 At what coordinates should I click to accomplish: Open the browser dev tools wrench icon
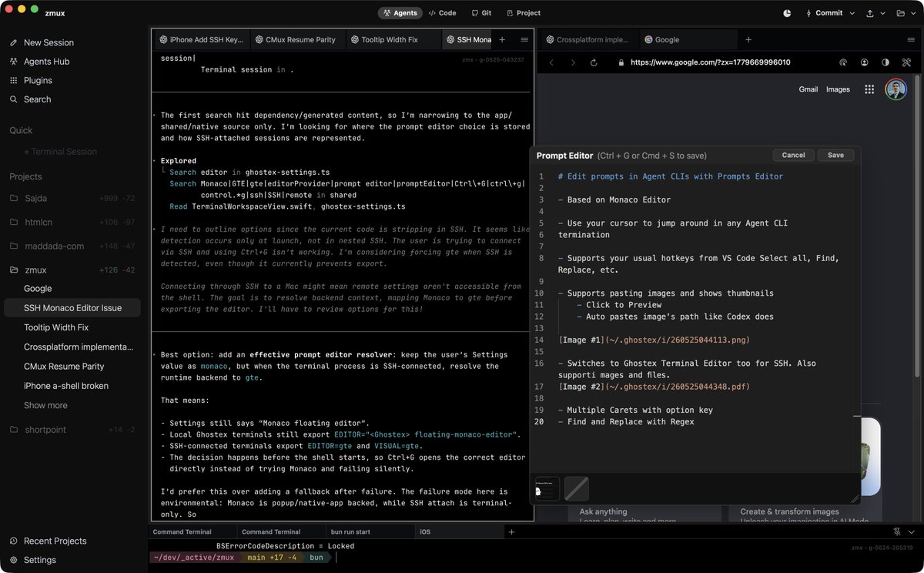(x=907, y=62)
